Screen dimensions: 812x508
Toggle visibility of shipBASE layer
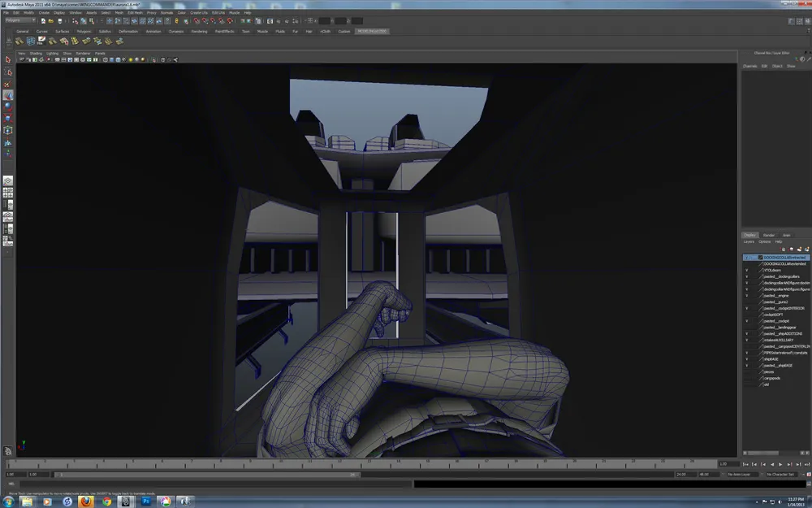point(746,359)
